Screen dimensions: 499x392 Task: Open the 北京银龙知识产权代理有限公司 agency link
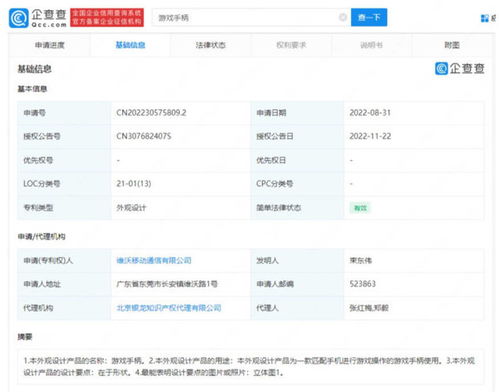tap(169, 308)
